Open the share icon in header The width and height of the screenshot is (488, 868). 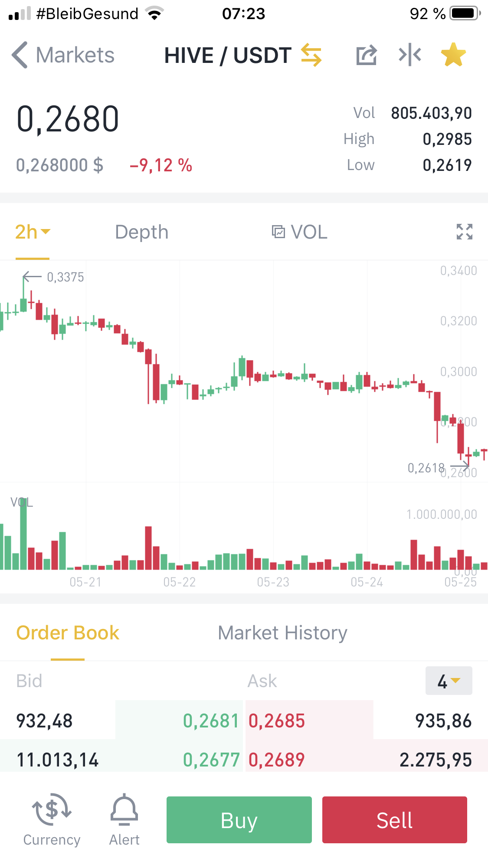coord(367,55)
